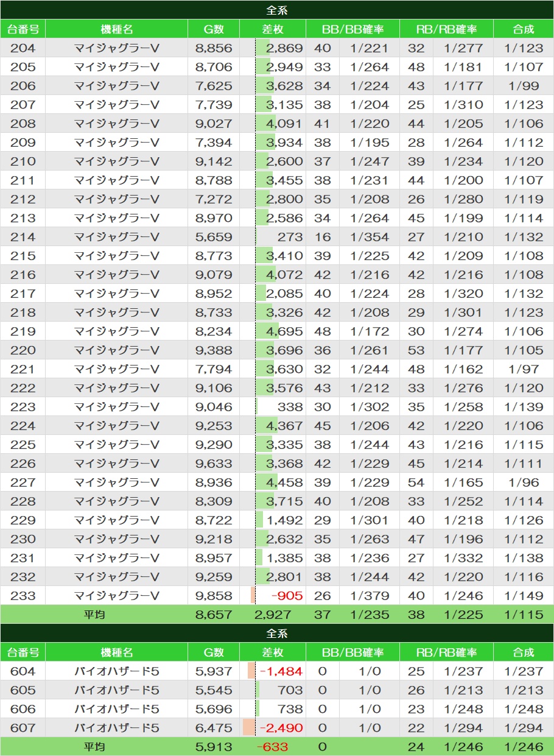
Task: Click the 差枚 value 4,367
Action: click(284, 426)
